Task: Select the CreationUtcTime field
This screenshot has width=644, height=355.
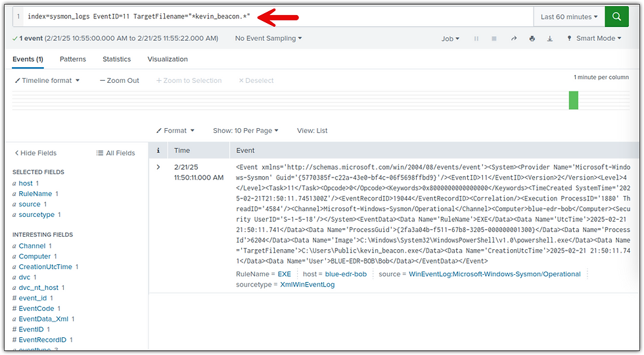Action: (45, 267)
